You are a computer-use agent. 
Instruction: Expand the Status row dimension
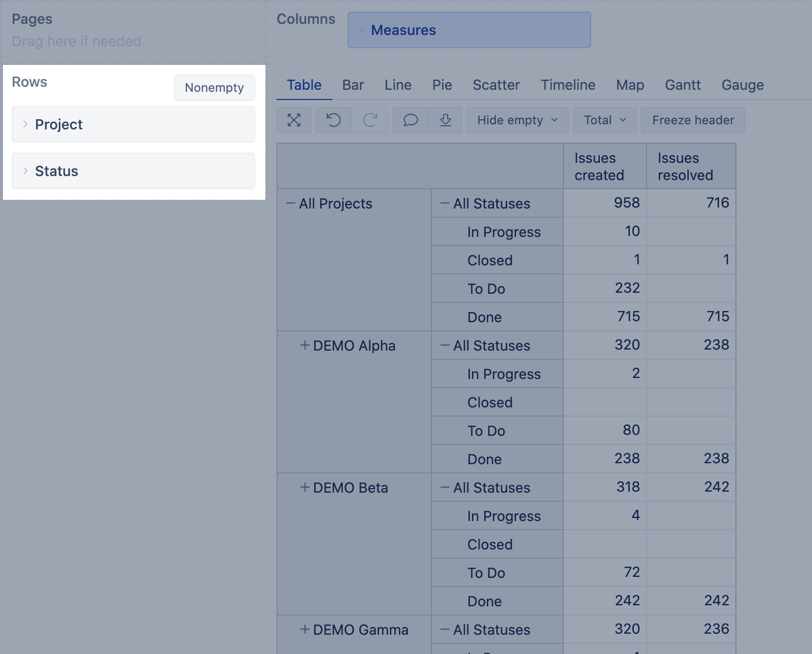24,171
